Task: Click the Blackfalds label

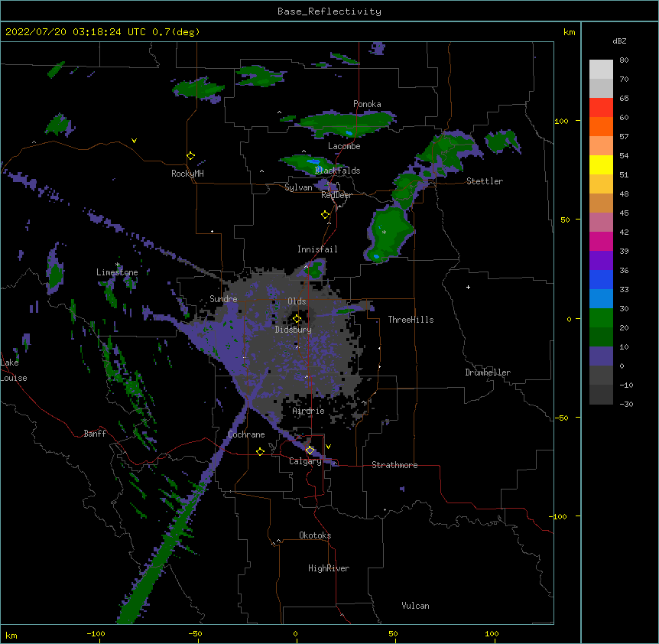Action: pyautogui.click(x=337, y=171)
